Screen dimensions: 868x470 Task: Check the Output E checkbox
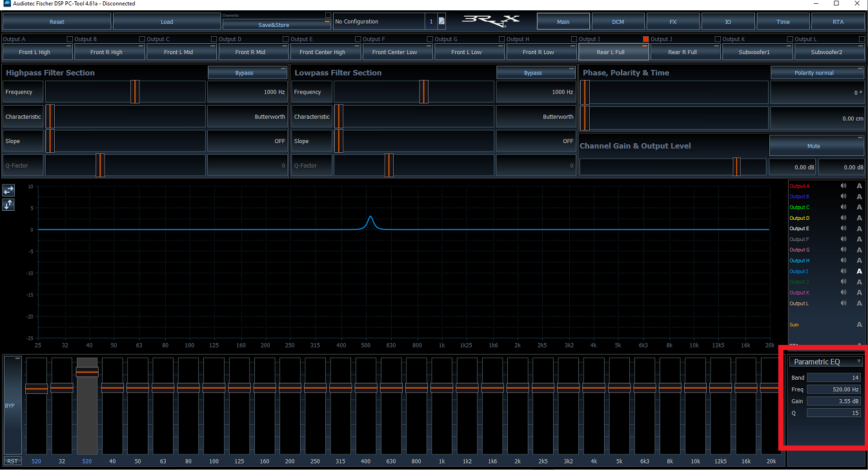[x=358, y=39]
